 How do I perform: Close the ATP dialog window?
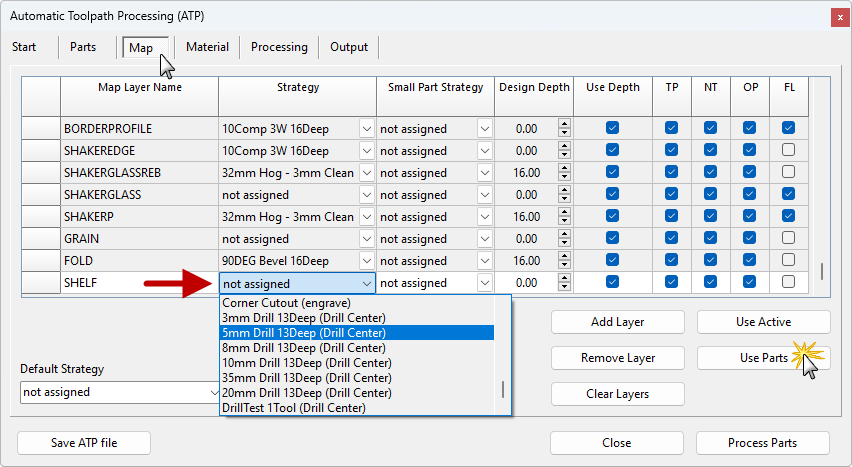coord(835,17)
